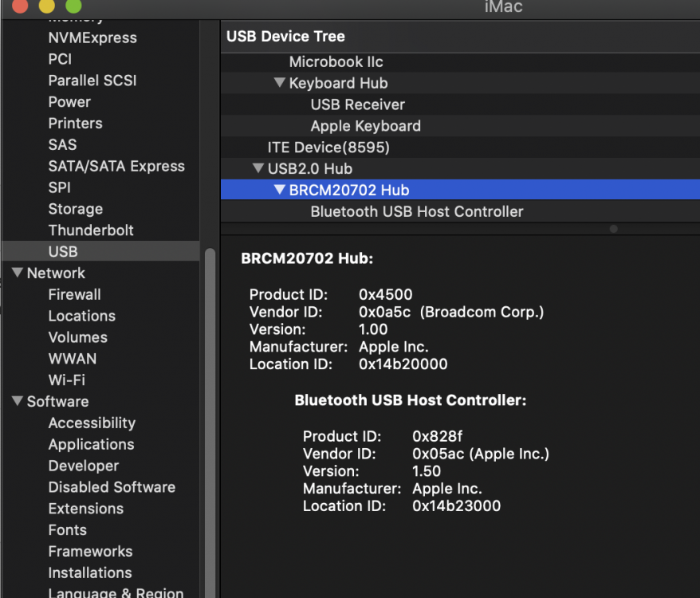Click the Product ID value 0x828f
Image resolution: width=700 pixels, height=598 pixels.
click(x=438, y=436)
